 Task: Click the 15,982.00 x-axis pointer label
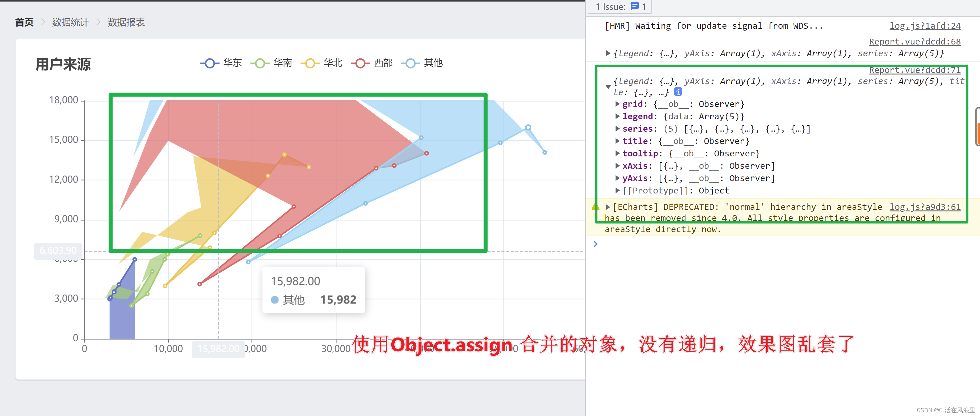point(218,349)
